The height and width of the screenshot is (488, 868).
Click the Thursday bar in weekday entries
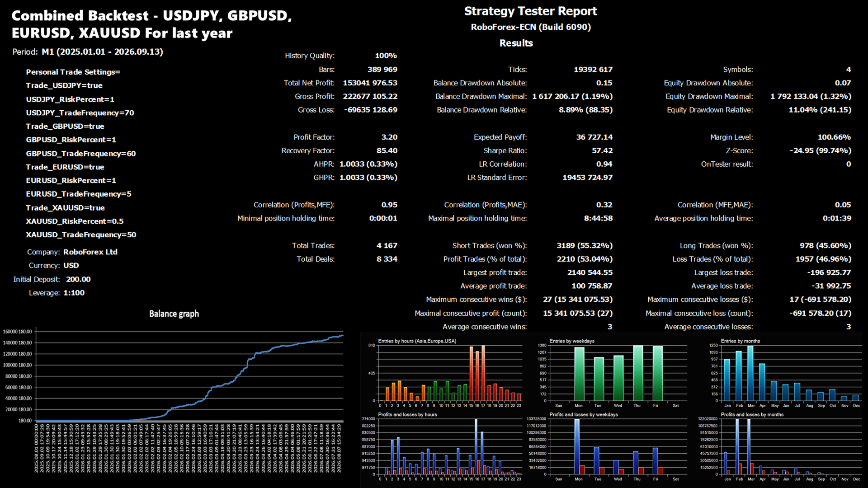click(638, 373)
